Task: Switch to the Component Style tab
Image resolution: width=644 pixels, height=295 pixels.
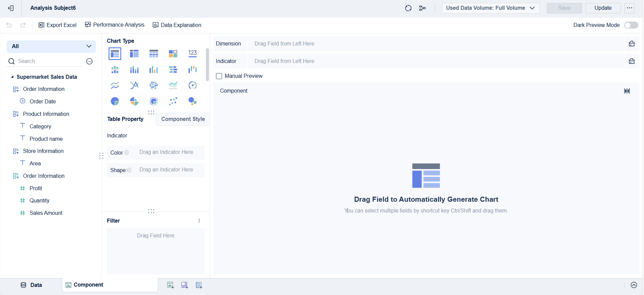Action: pos(183,119)
